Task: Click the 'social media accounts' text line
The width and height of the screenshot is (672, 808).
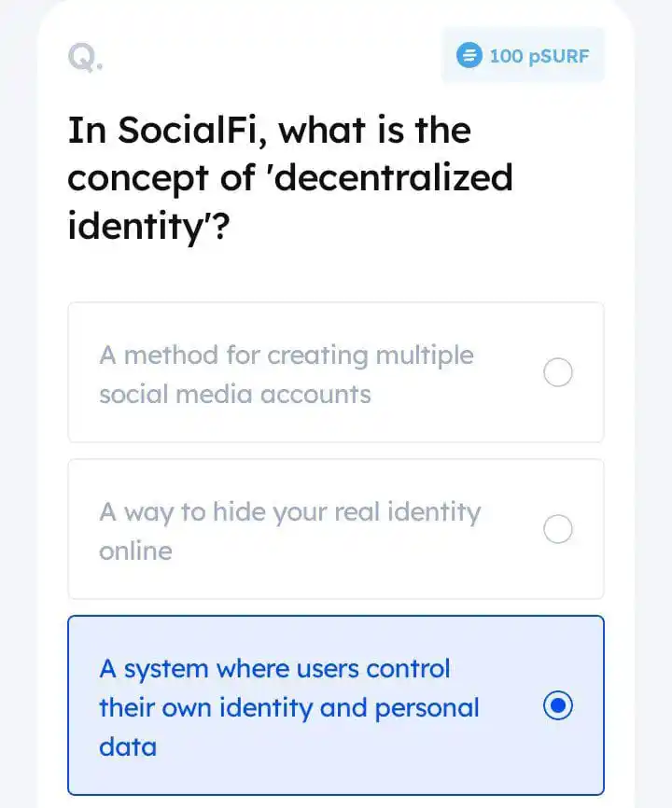Action: point(235,395)
